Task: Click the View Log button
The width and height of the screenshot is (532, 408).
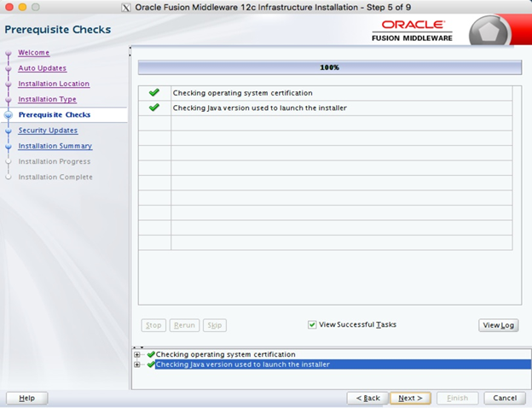Action: 498,325
